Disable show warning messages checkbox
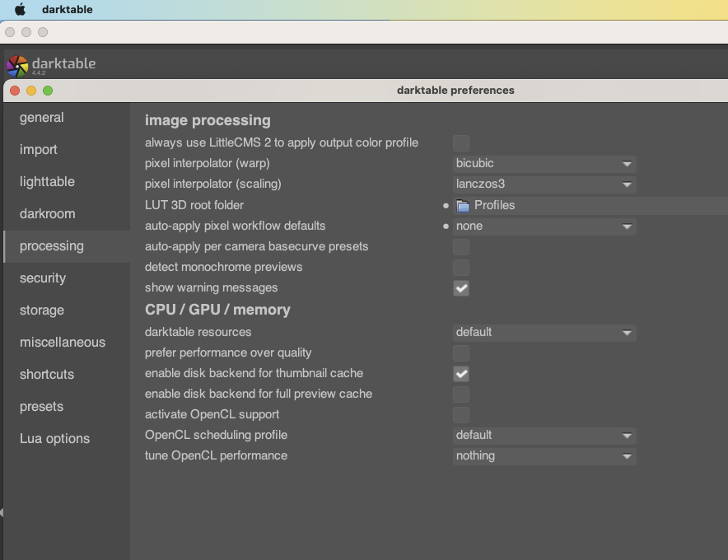 [x=461, y=288]
